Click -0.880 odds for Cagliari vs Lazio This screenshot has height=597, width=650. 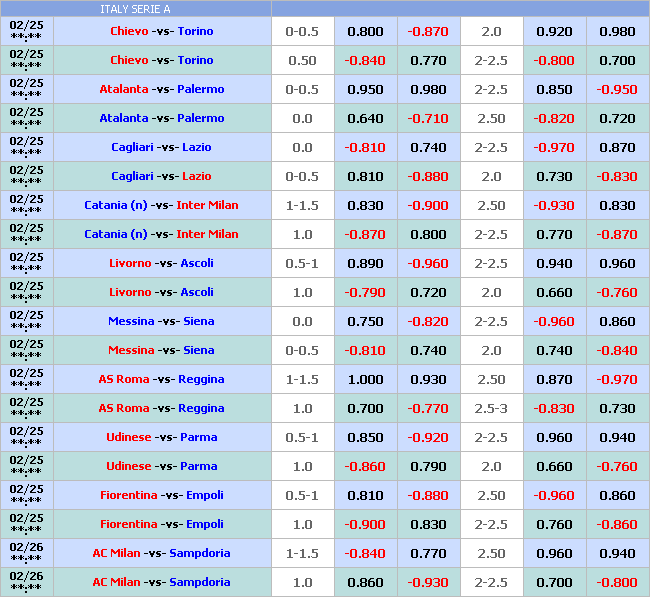click(428, 176)
